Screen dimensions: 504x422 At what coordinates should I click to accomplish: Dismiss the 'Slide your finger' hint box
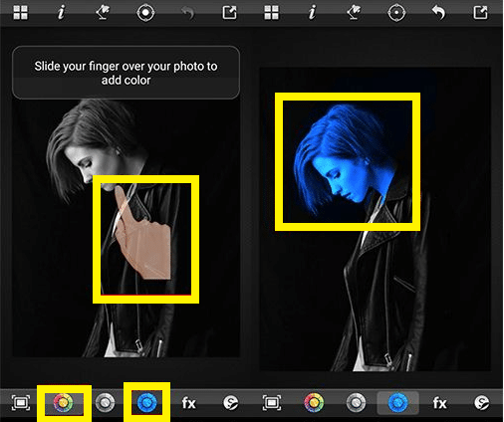126,73
